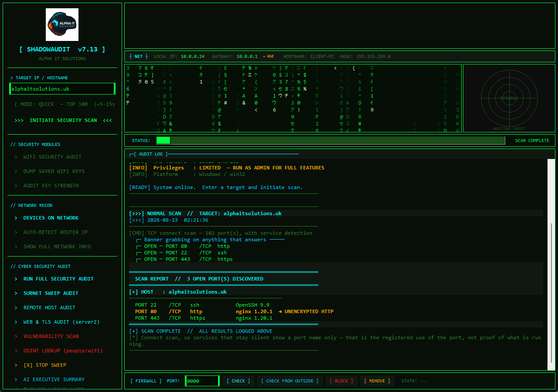558x392 pixels.
Task: Click the SECURITY MODULES section header
Action: [x=35, y=145]
